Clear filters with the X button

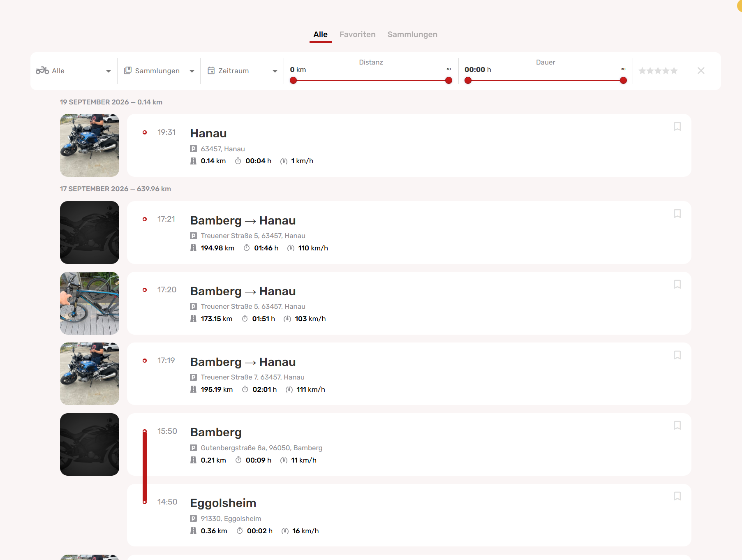click(x=701, y=71)
